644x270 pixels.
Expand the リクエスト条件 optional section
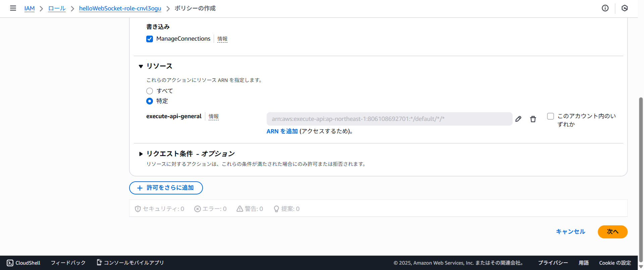pyautogui.click(x=141, y=154)
